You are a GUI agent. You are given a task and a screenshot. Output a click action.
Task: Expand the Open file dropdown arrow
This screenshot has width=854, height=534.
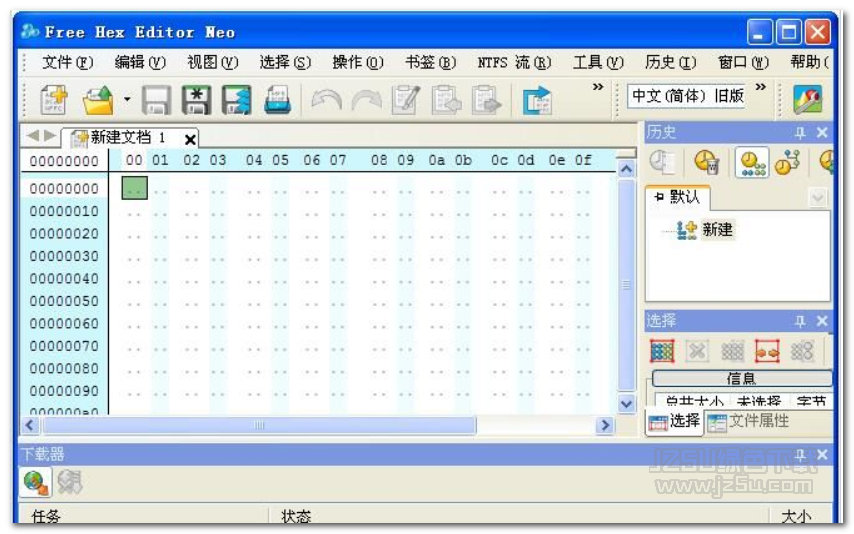click(127, 99)
